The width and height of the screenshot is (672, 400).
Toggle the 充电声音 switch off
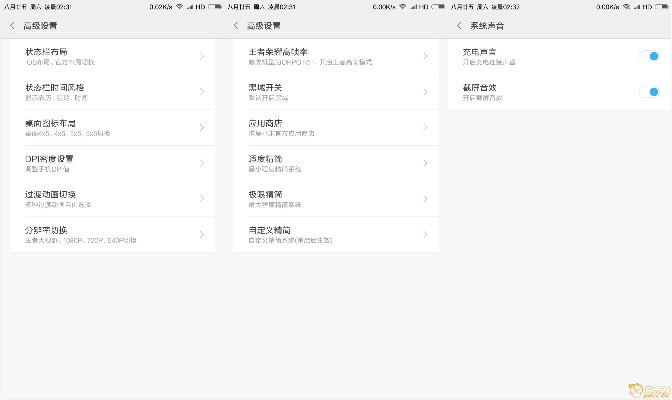pos(650,56)
